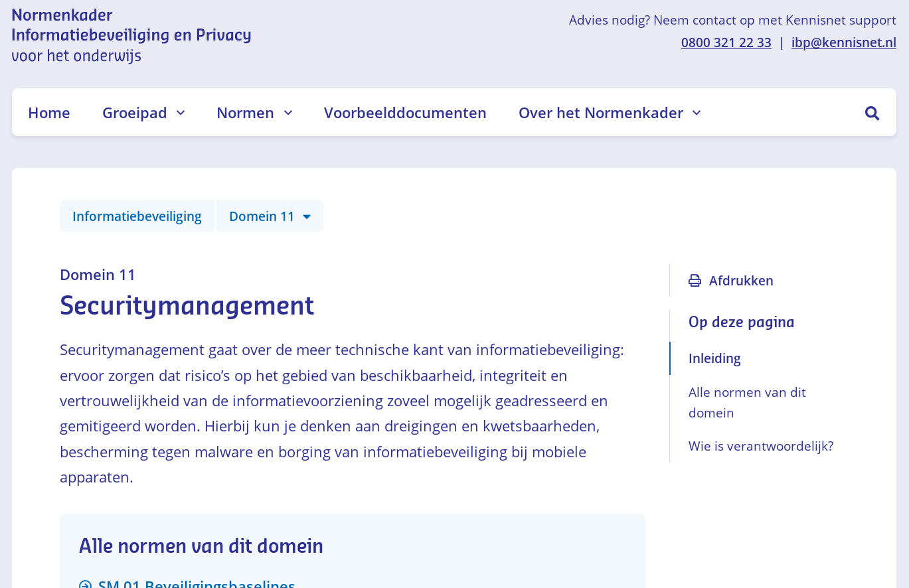Expand the Groeipad menu chevron
This screenshot has width=909, height=588.
pos(181,113)
